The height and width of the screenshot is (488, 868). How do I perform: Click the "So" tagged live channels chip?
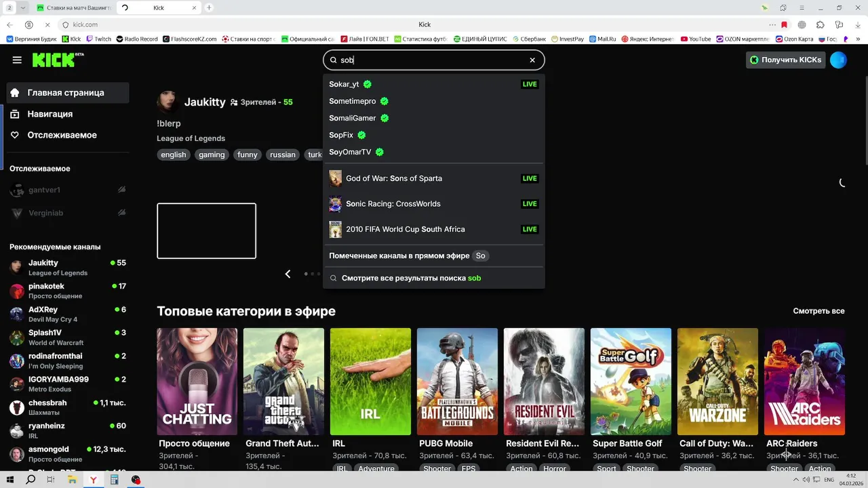(x=480, y=256)
